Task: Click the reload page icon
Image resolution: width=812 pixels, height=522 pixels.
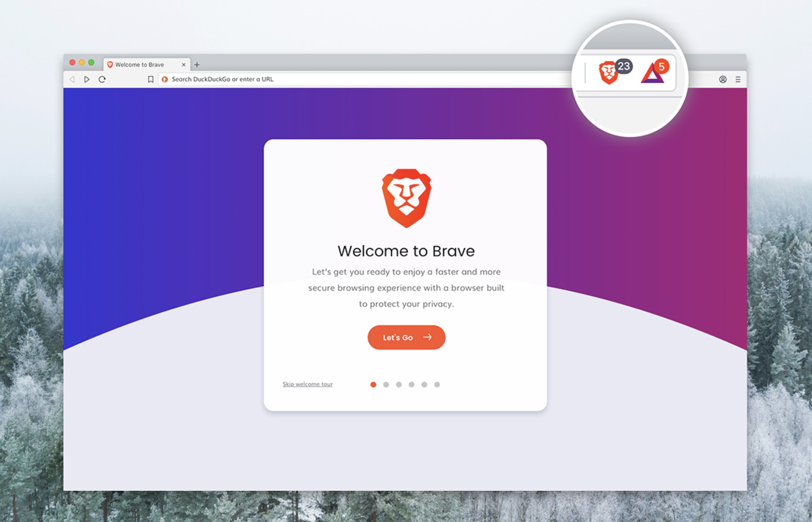Action: 102,79
